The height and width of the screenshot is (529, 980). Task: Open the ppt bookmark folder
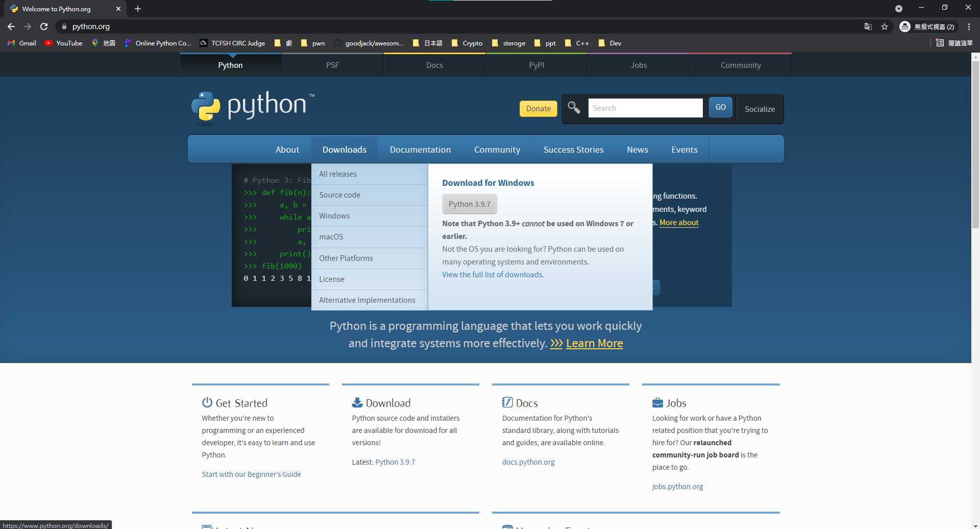pos(545,43)
